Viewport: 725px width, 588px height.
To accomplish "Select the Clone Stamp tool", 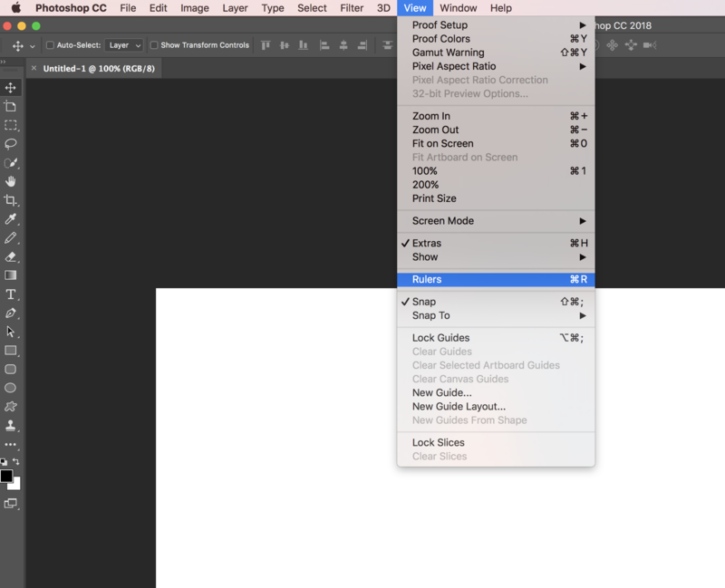I will pyautogui.click(x=10, y=425).
